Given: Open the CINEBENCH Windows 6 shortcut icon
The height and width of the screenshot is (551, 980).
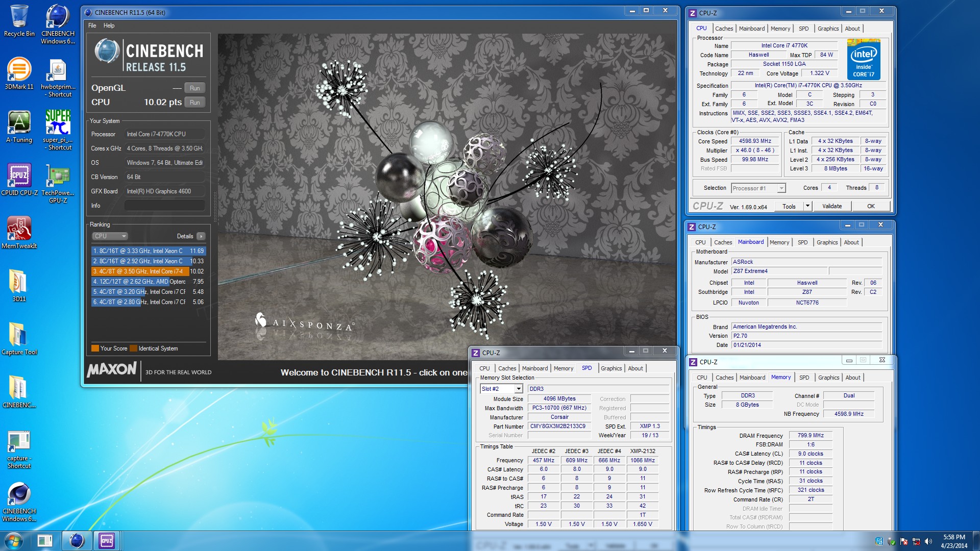Looking at the screenshot, I should 58,24.
